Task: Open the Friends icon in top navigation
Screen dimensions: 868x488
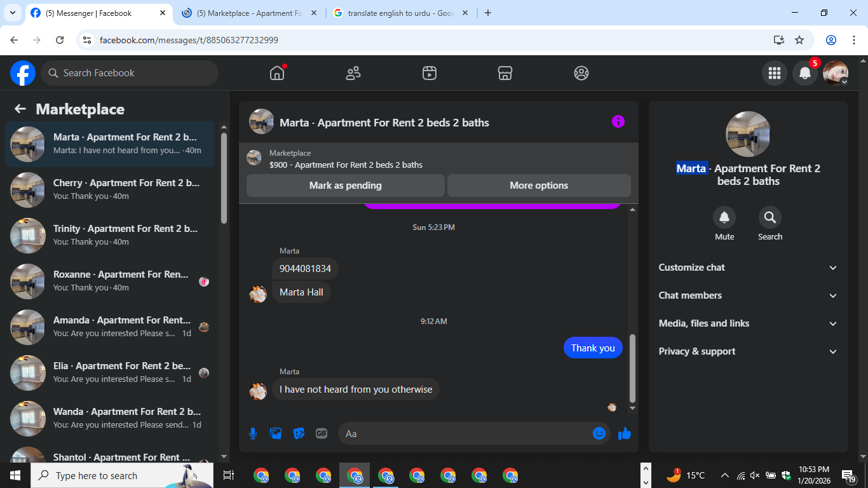Action: [353, 73]
